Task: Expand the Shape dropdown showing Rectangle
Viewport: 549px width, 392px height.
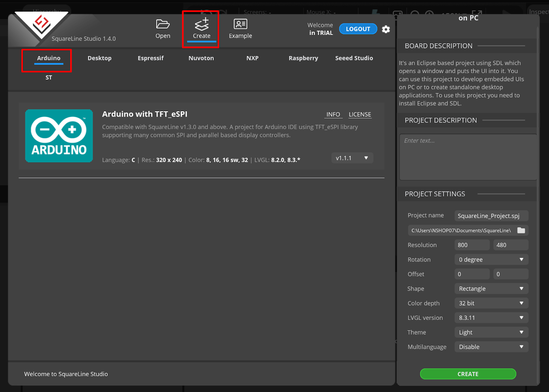Action: (491, 289)
